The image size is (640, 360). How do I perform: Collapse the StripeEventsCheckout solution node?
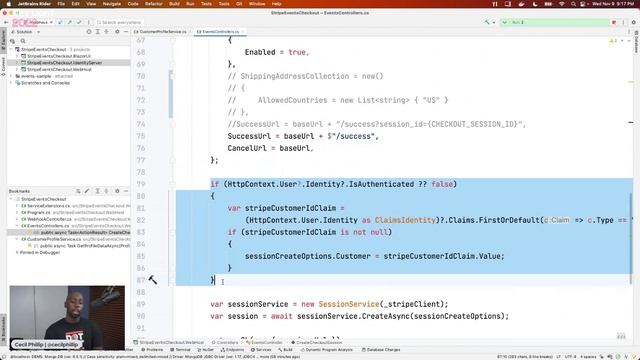11,49
